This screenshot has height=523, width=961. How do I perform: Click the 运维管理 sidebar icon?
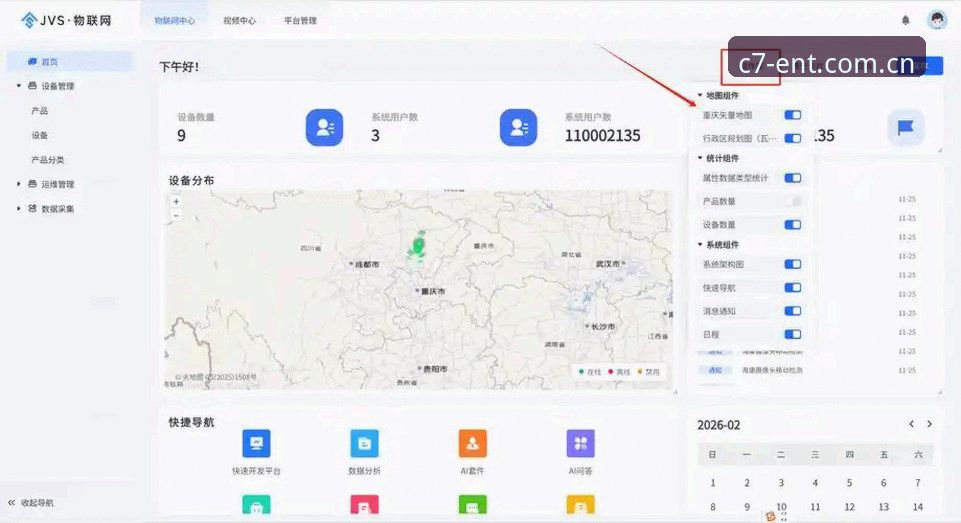pos(32,184)
